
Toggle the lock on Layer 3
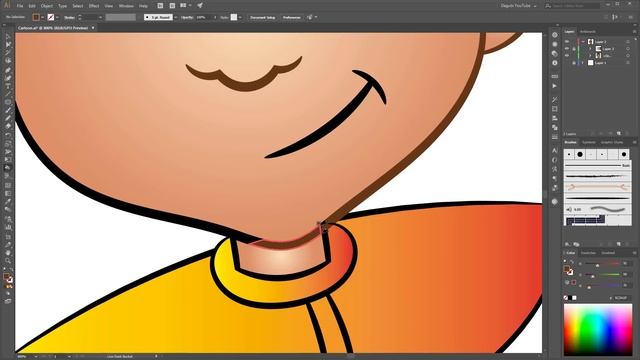click(x=573, y=49)
